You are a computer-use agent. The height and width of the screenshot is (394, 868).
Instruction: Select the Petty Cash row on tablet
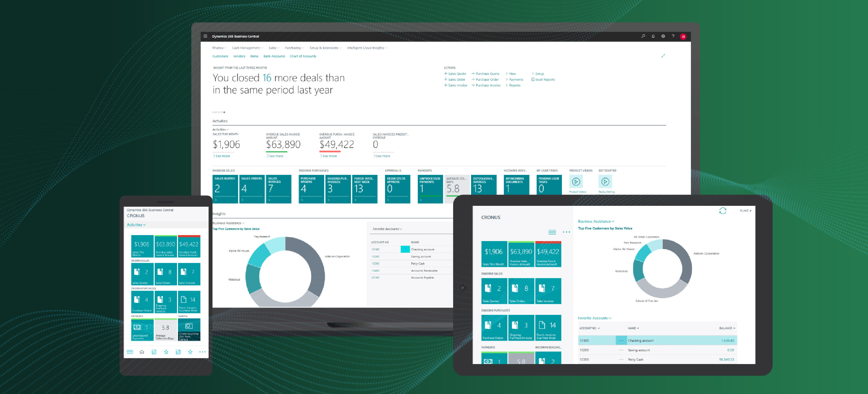click(658, 359)
